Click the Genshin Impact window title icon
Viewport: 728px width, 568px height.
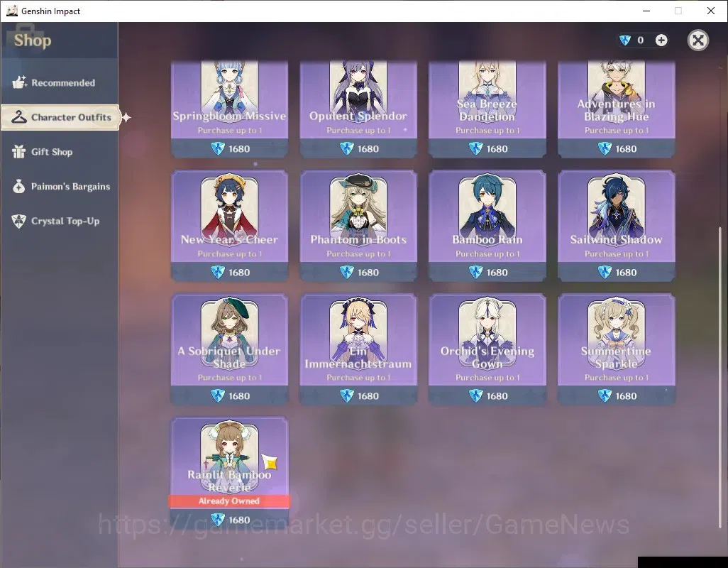coord(12,11)
